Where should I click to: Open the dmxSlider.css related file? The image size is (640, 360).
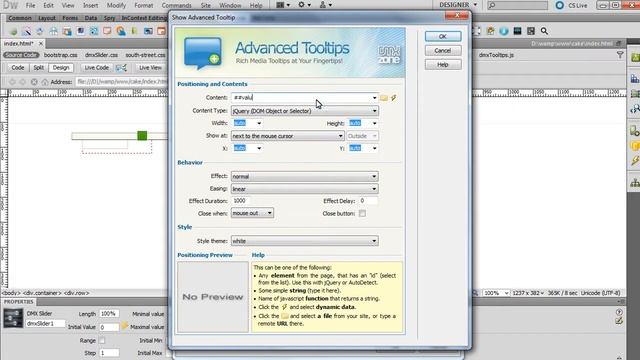click(101, 55)
